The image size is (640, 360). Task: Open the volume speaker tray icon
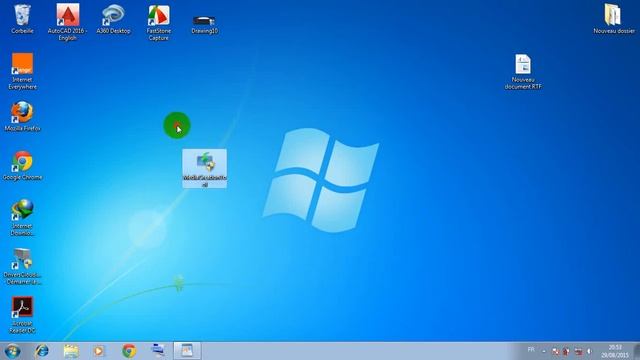[589, 351]
